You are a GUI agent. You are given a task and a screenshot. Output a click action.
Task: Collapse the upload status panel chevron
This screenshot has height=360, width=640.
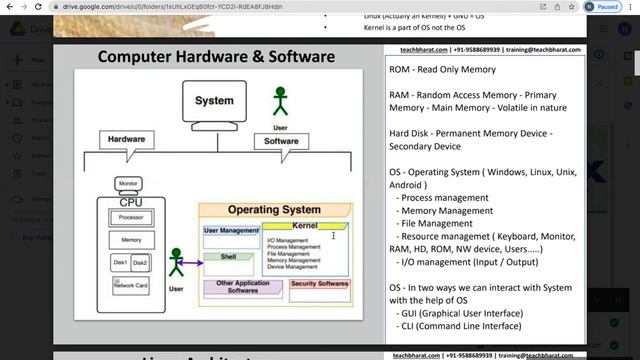(597, 300)
